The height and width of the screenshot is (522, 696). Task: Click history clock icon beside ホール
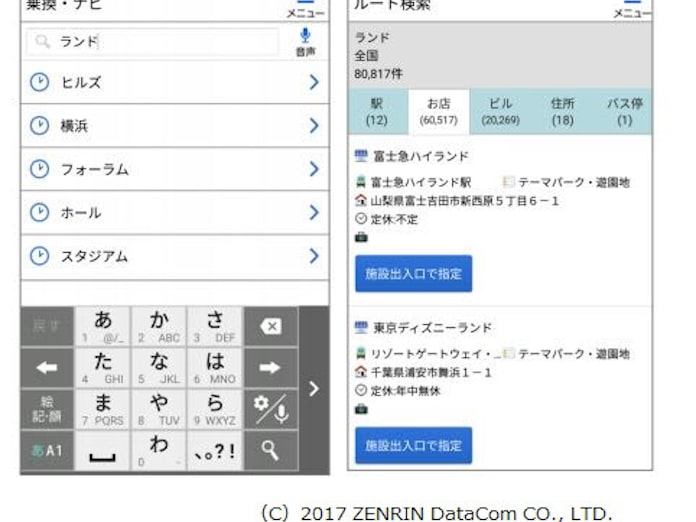(x=40, y=212)
